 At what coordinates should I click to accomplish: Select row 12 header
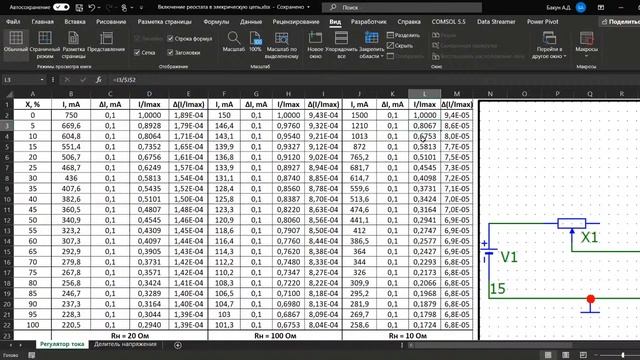[7, 220]
